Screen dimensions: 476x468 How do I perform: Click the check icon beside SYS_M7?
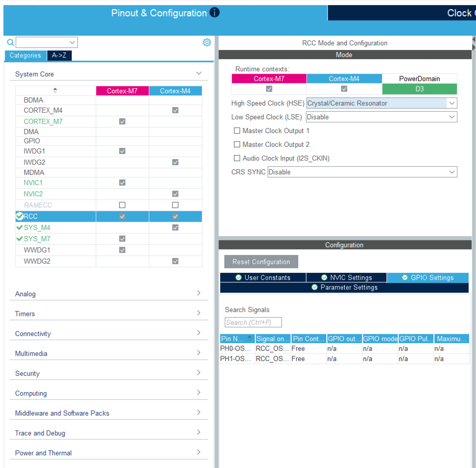(19, 239)
